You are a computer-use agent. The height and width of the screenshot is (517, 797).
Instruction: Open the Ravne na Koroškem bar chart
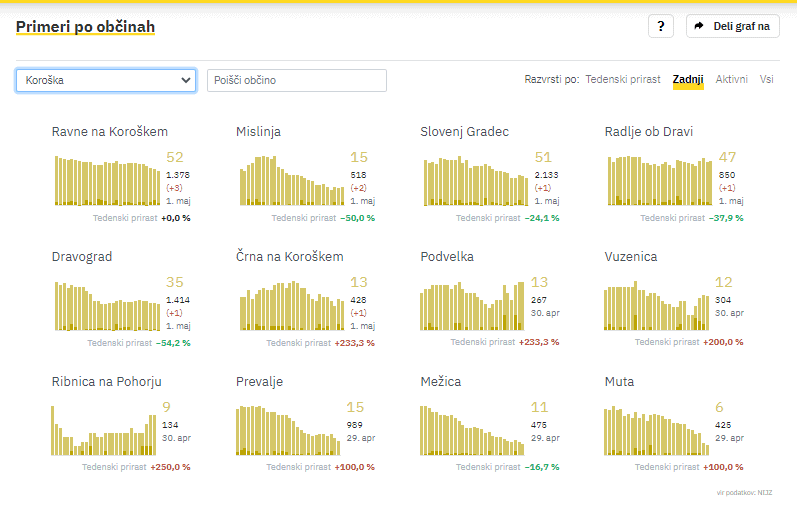[107, 180]
